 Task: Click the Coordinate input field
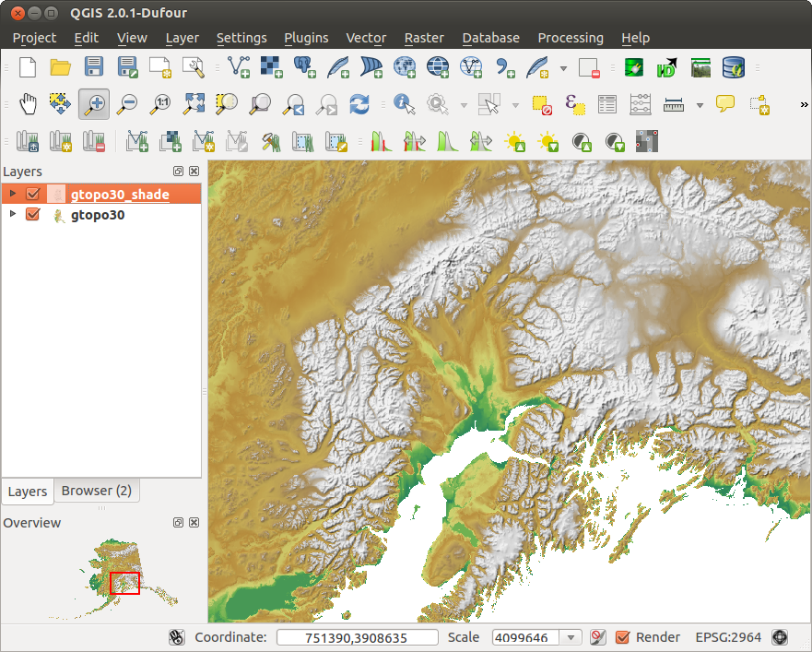tap(358, 637)
